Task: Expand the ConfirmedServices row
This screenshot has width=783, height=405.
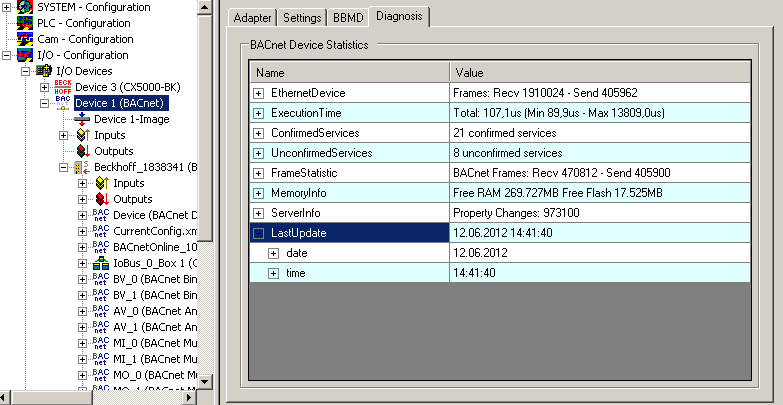Action: tap(258, 133)
